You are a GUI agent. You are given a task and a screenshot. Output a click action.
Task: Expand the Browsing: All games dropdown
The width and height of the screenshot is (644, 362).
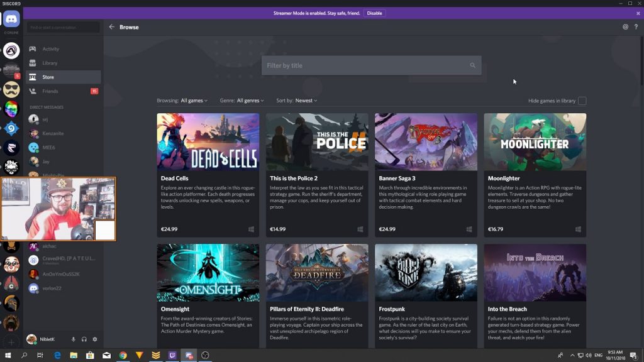(x=194, y=101)
